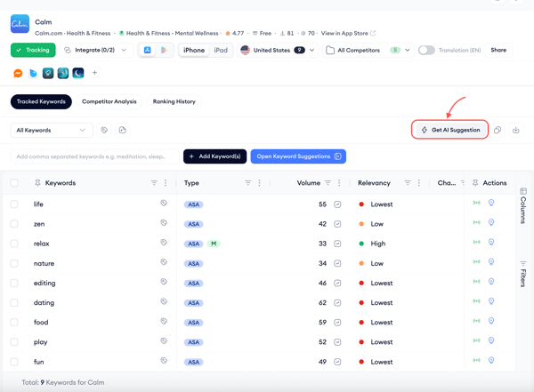Open menu dots on Relevancy column

pyautogui.click(x=419, y=183)
